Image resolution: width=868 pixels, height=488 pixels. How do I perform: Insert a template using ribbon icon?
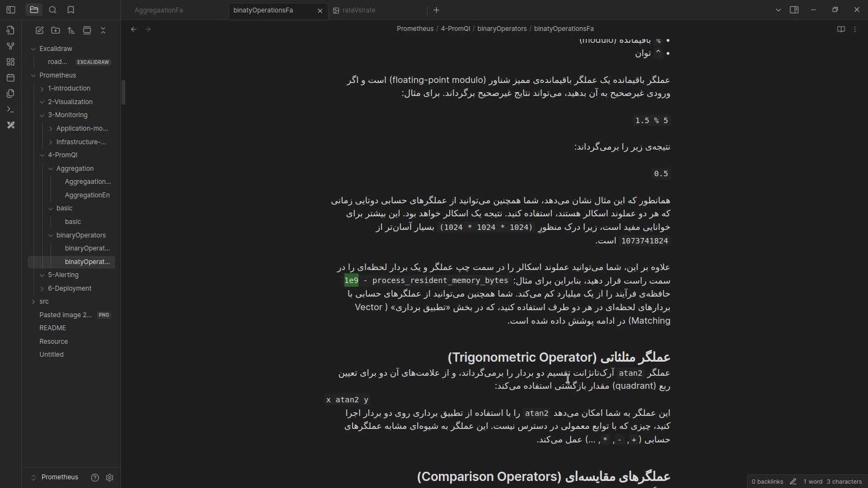(10, 93)
